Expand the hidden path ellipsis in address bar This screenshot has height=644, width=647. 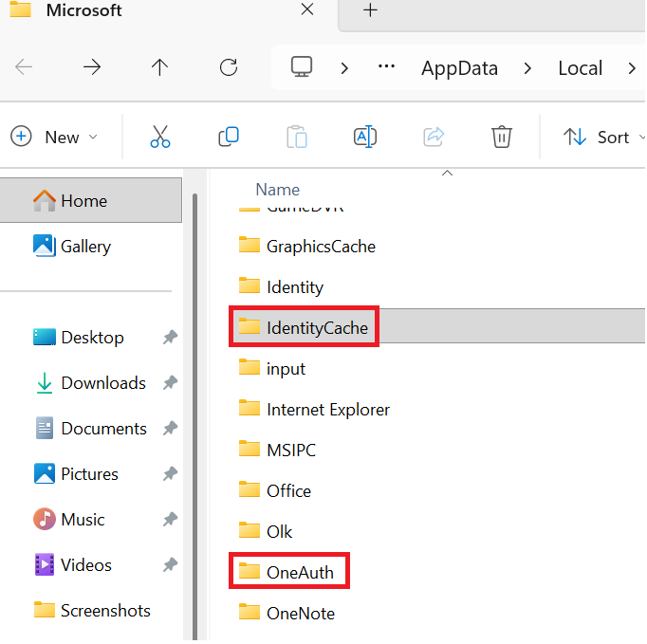point(386,66)
